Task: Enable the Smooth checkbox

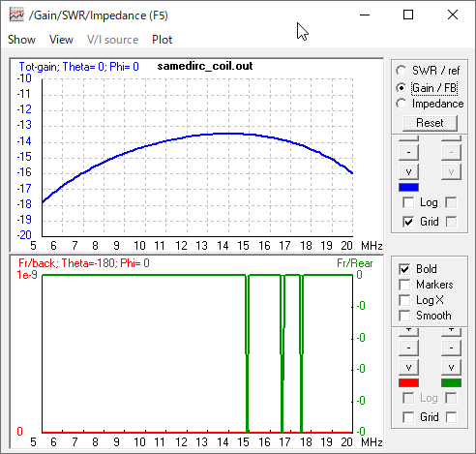Action: pos(404,316)
